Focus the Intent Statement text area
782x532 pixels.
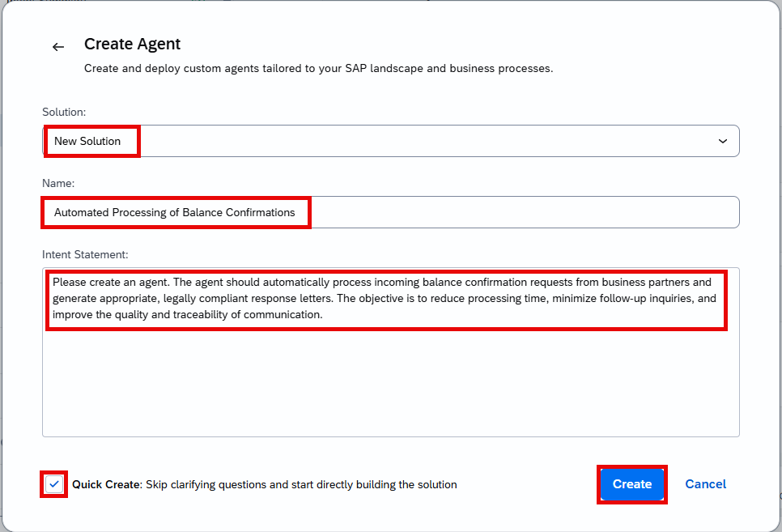tap(390, 352)
